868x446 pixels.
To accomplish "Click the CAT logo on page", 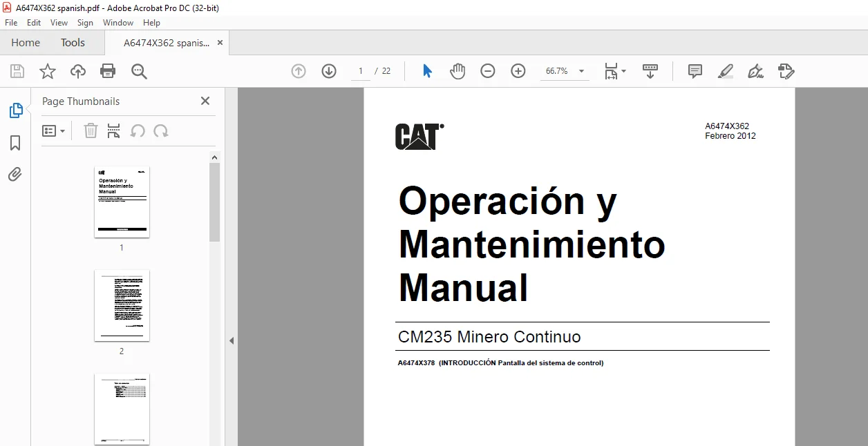I will [x=419, y=136].
